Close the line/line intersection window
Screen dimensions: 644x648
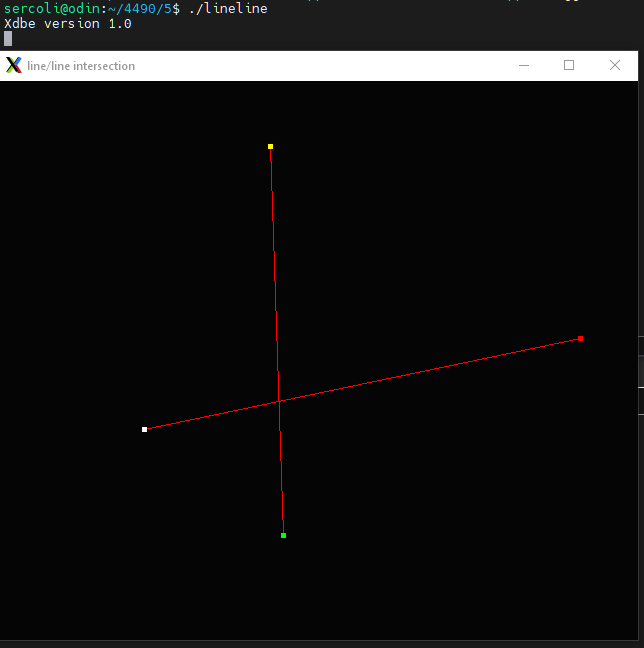(x=615, y=65)
